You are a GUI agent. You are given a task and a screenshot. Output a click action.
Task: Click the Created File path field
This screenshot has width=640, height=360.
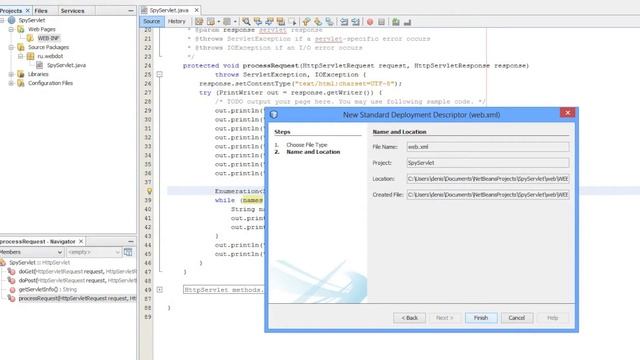click(488, 195)
